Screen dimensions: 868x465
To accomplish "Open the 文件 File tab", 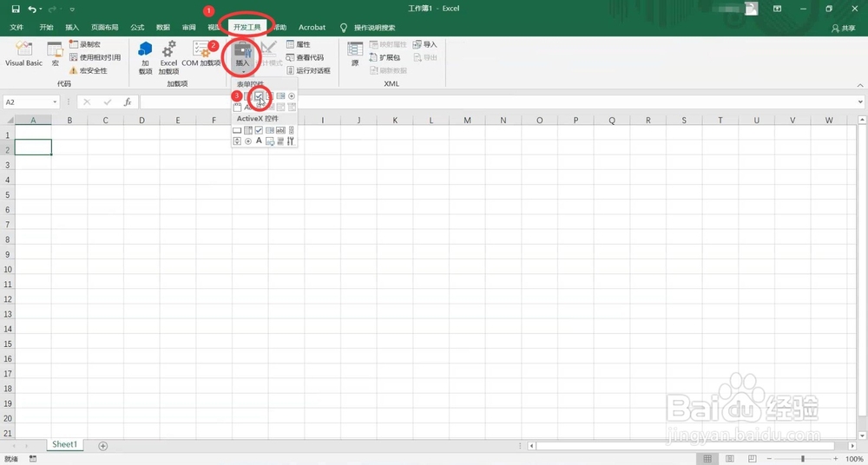I will 16,27.
